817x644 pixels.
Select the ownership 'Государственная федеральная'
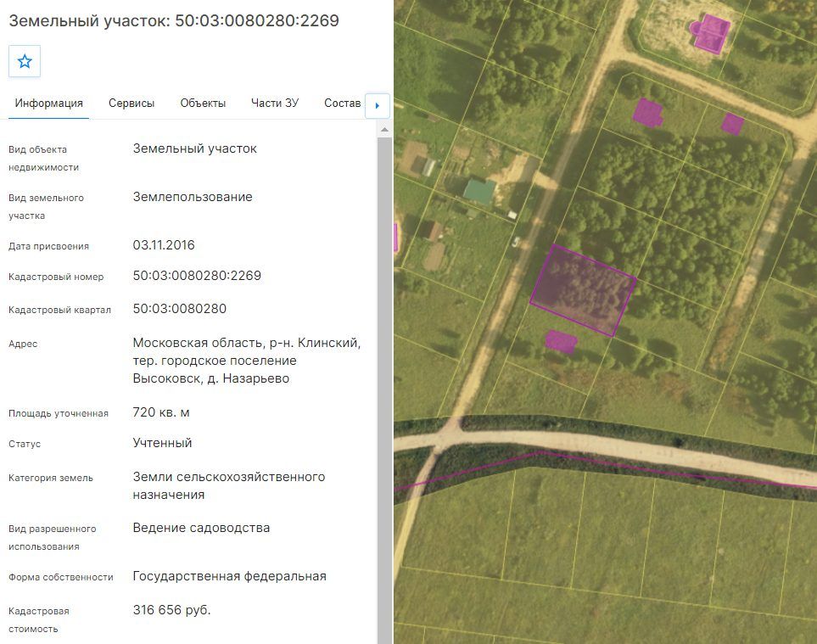point(229,576)
